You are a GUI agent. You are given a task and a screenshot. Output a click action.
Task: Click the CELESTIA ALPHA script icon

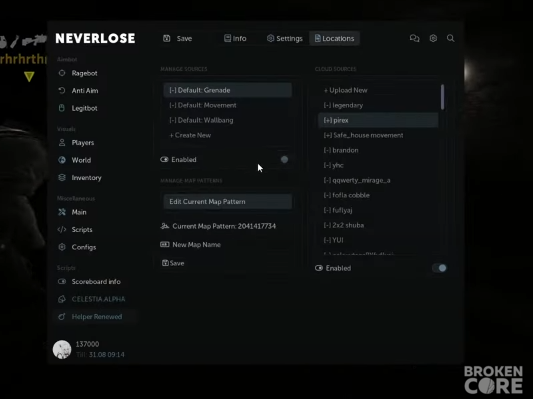[62, 299]
